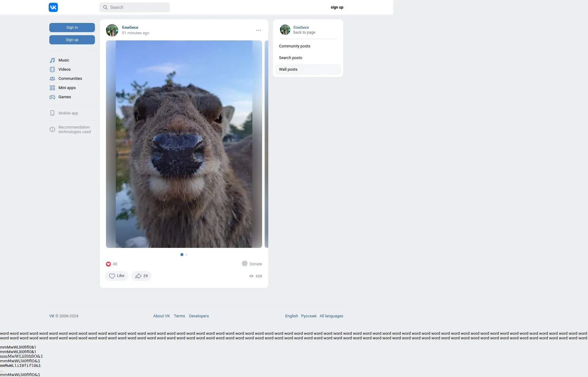
Task: Open the post's three-dot options menu
Action: 258,30
